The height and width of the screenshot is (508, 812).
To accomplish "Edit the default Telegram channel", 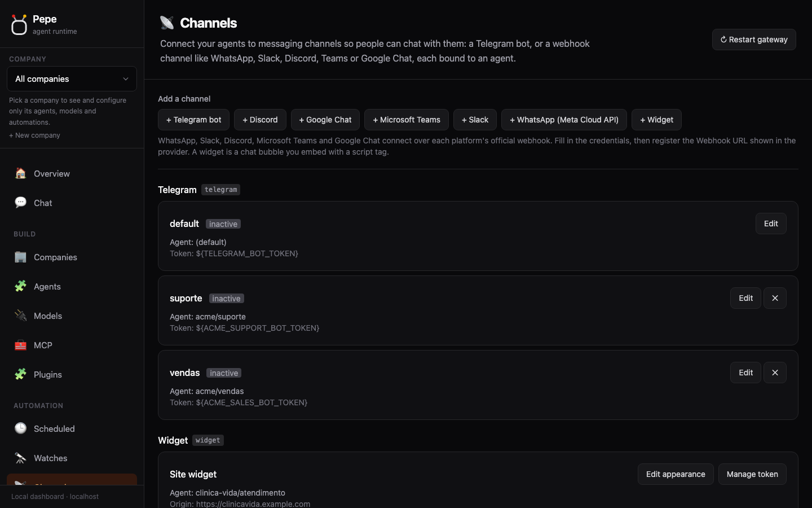I will coord(771,224).
